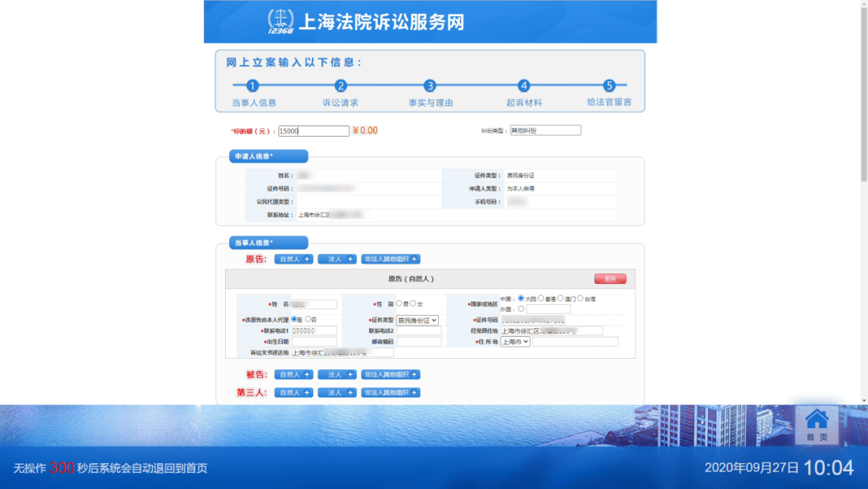Delete the 原告(自然人) entry with red button
Screen dimensions: 868x489
pyautogui.click(x=610, y=278)
